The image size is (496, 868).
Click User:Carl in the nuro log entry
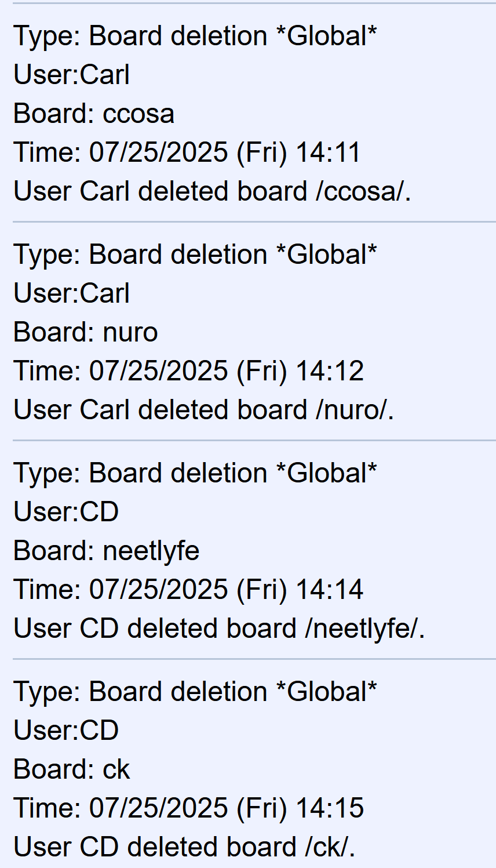(x=71, y=293)
